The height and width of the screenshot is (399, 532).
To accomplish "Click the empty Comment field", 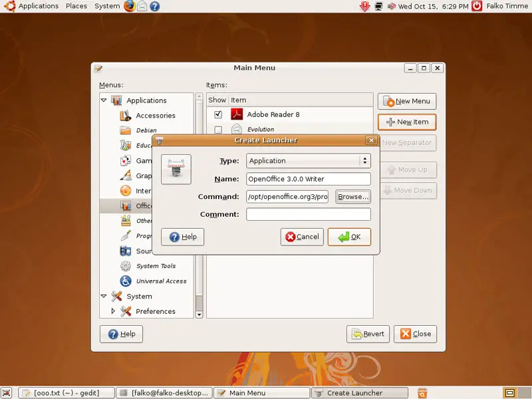I will 309,214.
